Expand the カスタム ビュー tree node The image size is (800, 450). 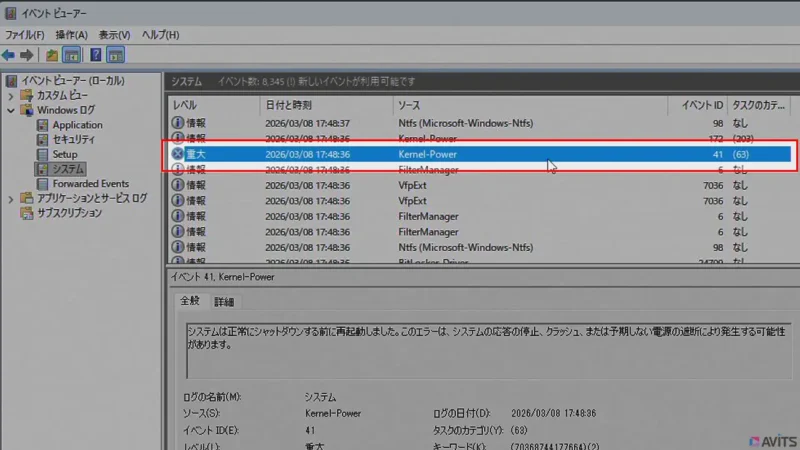pos(11,96)
